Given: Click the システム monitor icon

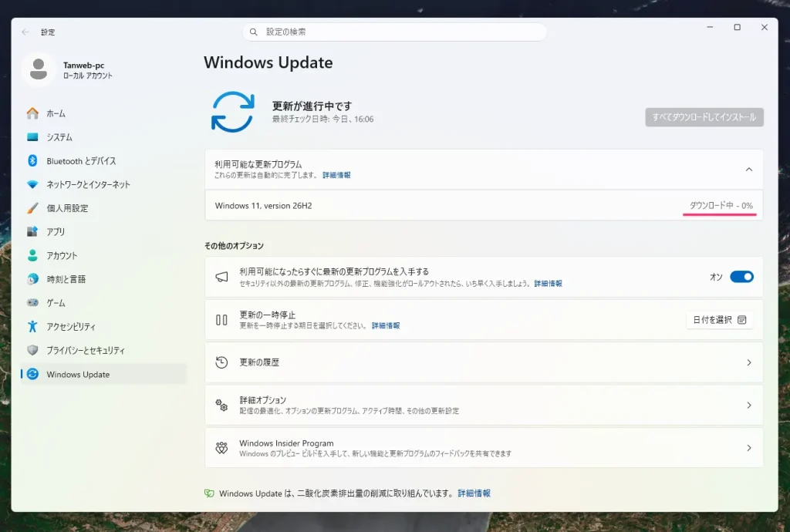Looking at the screenshot, I should coord(32,137).
